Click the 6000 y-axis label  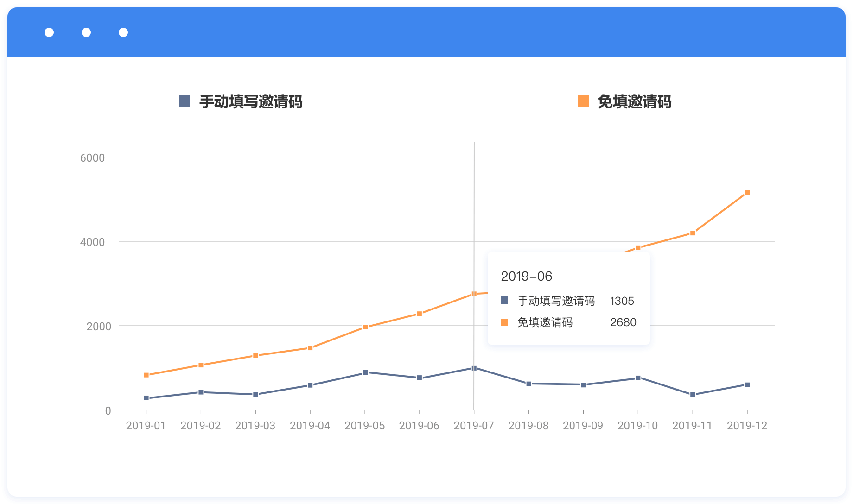93,158
